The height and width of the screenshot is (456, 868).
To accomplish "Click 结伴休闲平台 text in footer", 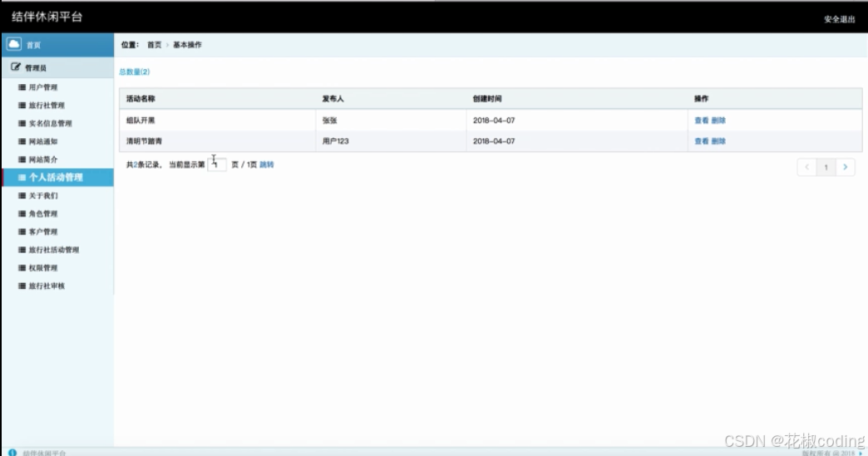I will (44, 453).
